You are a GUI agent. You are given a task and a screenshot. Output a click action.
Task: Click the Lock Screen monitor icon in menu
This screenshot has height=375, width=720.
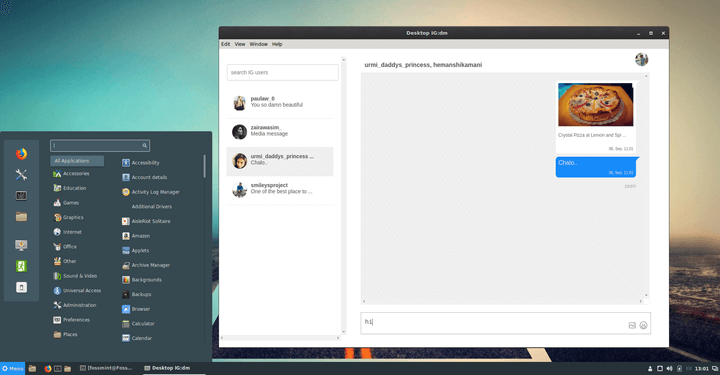coord(21,245)
